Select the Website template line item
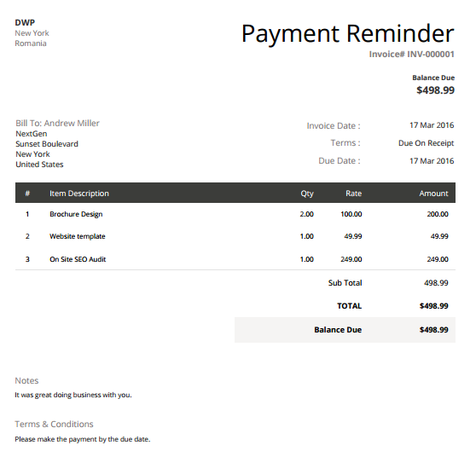Image resolution: width=476 pixels, height=474 pixels. click(x=78, y=236)
